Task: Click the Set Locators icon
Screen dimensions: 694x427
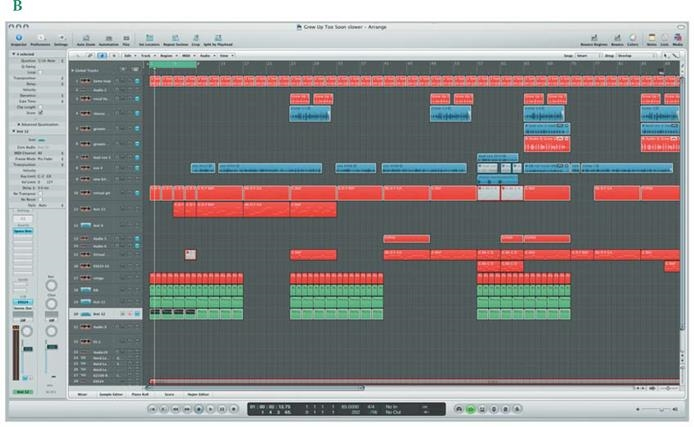Action: (150, 37)
